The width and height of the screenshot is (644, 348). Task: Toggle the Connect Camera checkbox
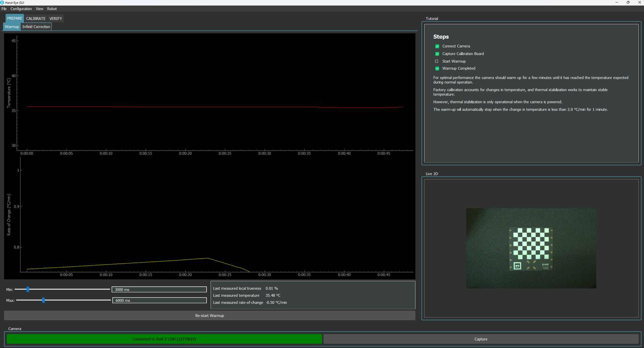click(x=437, y=46)
